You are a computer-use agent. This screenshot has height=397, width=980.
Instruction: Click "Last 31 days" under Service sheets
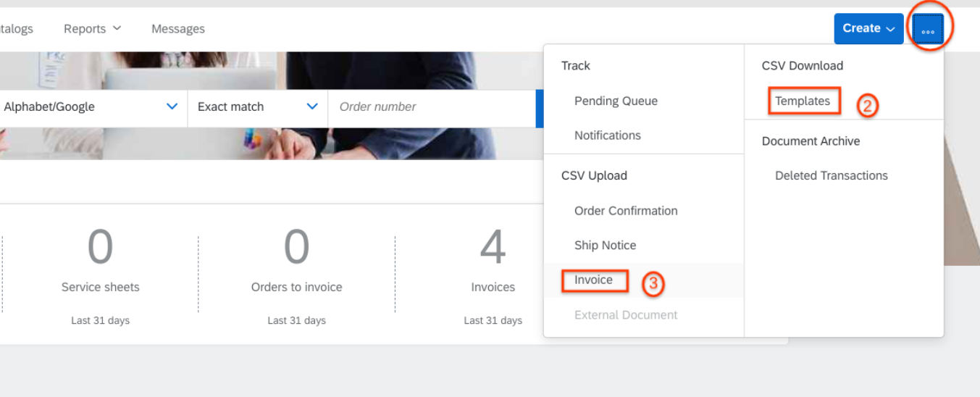click(x=101, y=320)
